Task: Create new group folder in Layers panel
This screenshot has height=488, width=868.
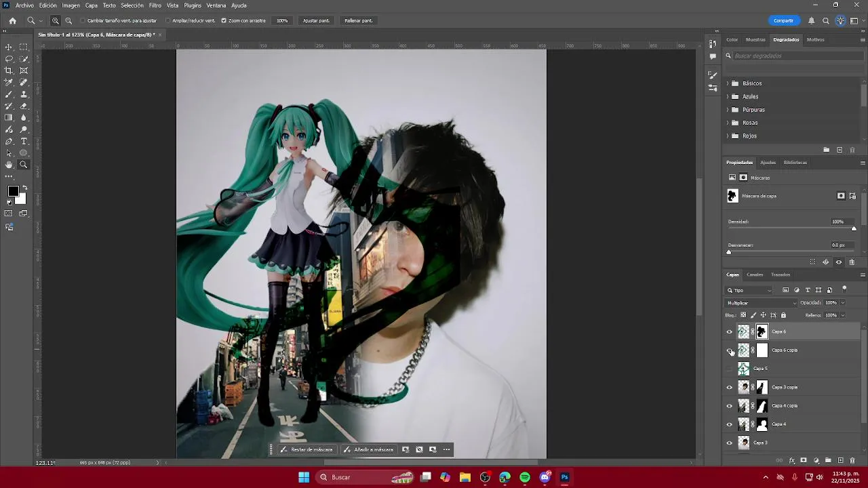Action: pos(828,460)
